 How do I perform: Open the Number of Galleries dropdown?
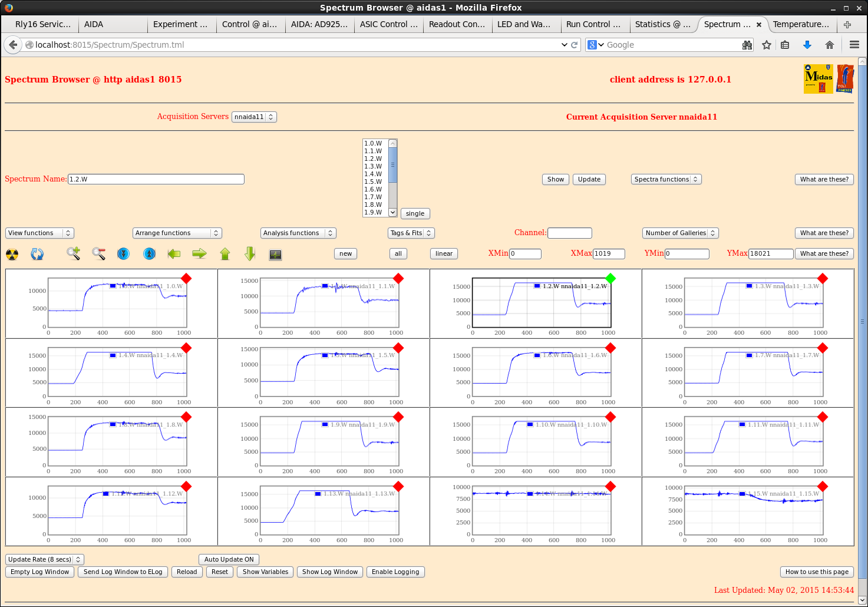[x=680, y=233]
